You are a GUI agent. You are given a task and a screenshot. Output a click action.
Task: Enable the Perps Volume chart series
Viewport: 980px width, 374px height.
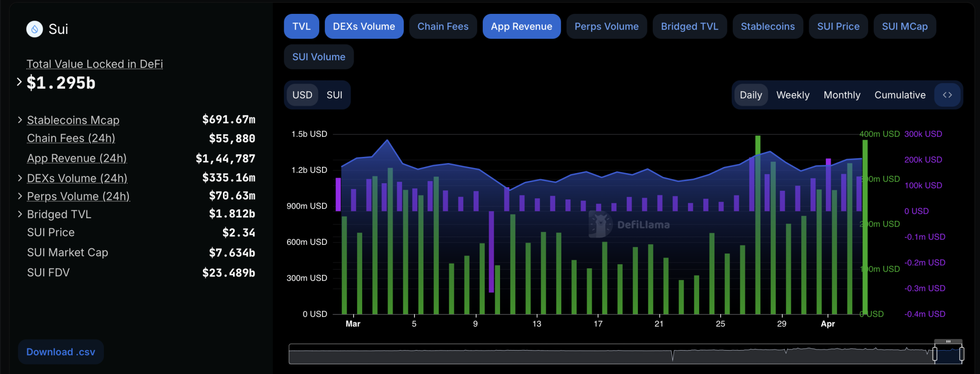tap(606, 27)
